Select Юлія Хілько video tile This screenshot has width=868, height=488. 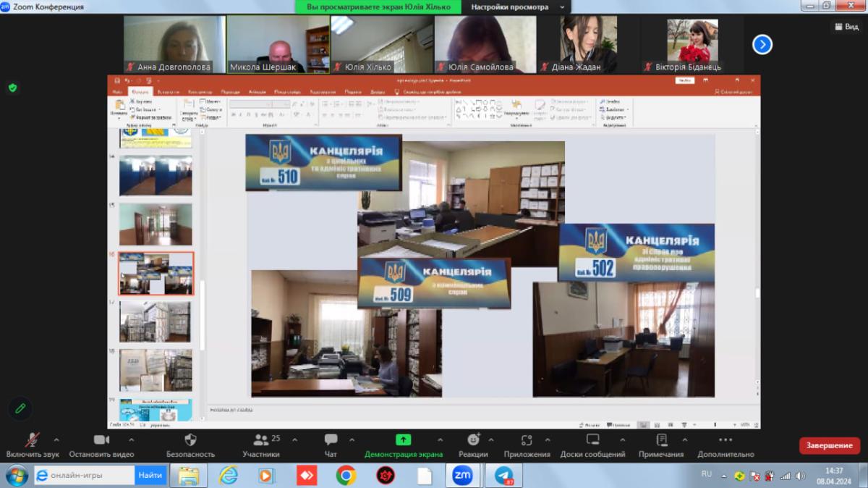click(x=382, y=44)
